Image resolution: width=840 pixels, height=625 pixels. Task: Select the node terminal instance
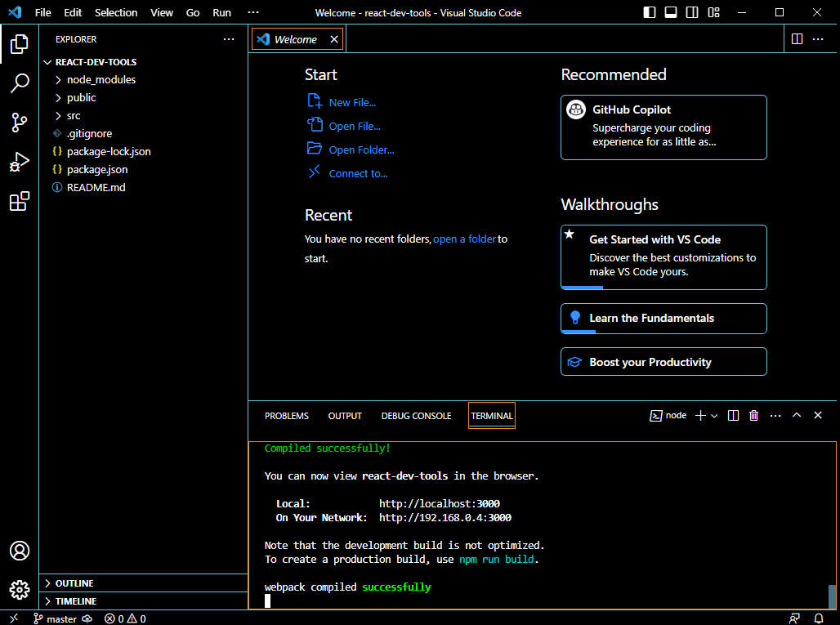click(668, 416)
